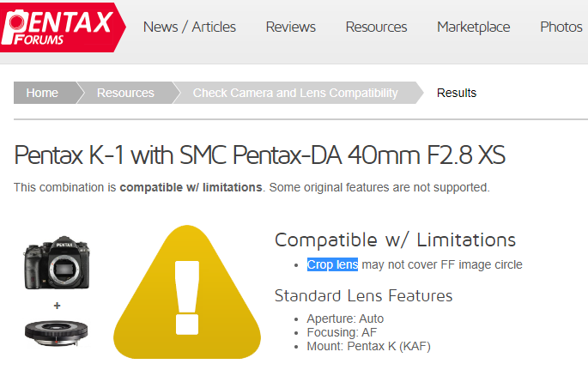This screenshot has width=588, height=370.
Task: Click the Compatible w/ Limitations heading
Action: [x=395, y=240]
